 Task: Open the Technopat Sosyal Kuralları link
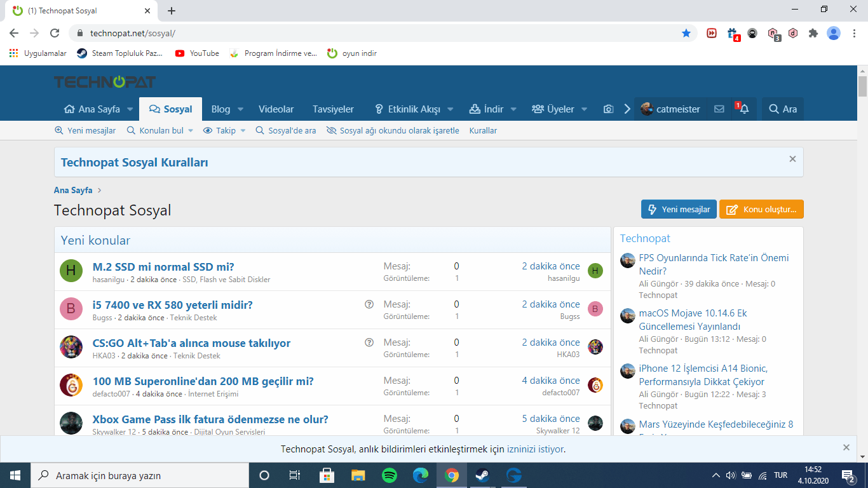click(135, 163)
